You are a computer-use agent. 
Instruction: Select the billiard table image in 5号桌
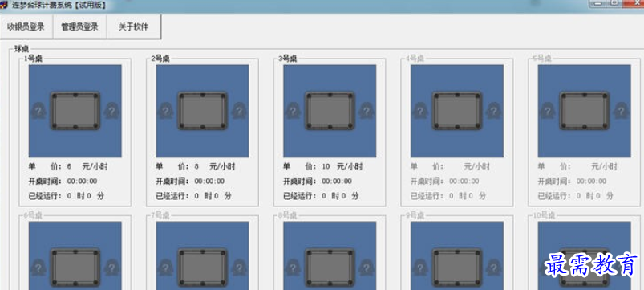[585, 111]
